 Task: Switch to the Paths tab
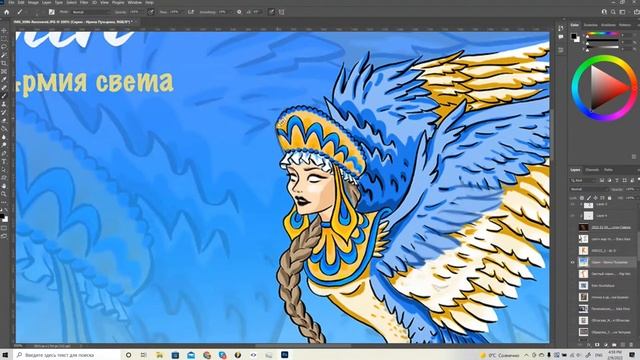[x=609, y=170]
